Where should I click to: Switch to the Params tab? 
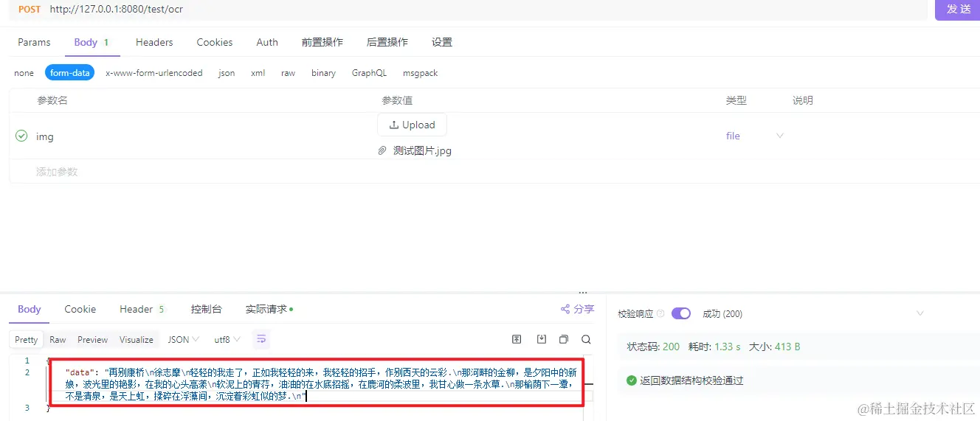click(x=34, y=42)
